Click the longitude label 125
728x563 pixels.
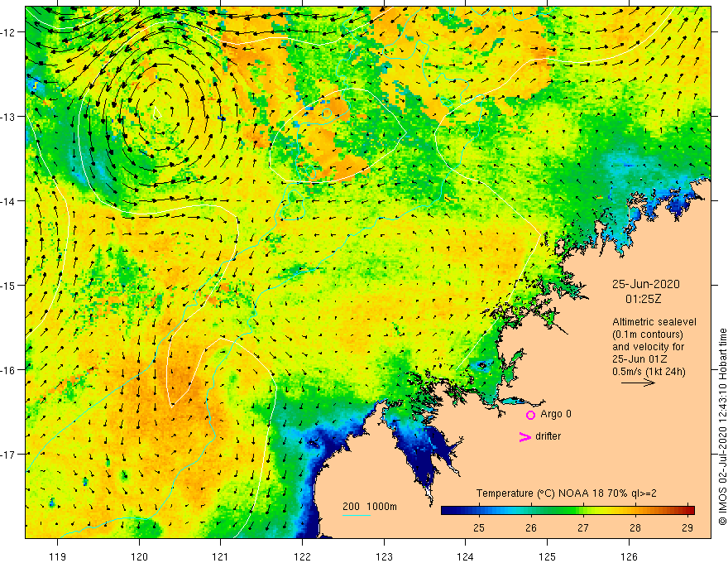[548, 556]
